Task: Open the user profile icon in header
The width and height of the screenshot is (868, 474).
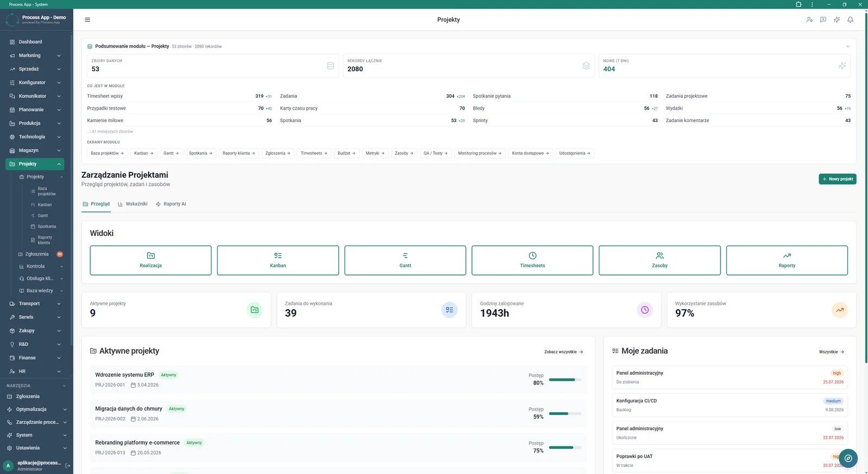Action: (x=809, y=20)
